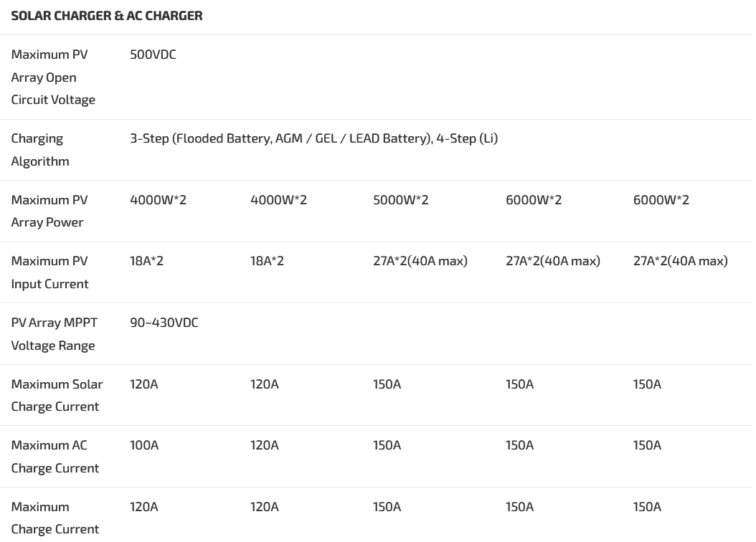This screenshot has height=542, width=756.
Task: Click the SOLAR CHARGER & AC CHARGER heading
Action: [x=107, y=15]
